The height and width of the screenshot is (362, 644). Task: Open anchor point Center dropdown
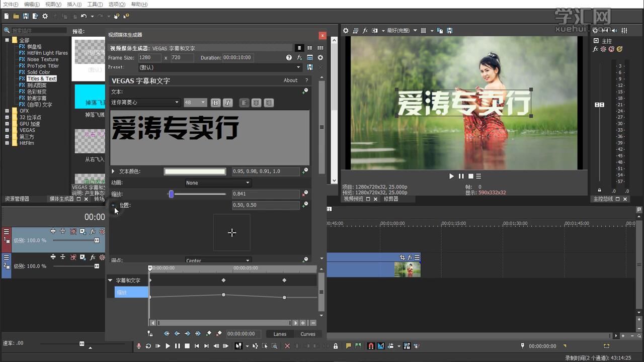pos(217,260)
